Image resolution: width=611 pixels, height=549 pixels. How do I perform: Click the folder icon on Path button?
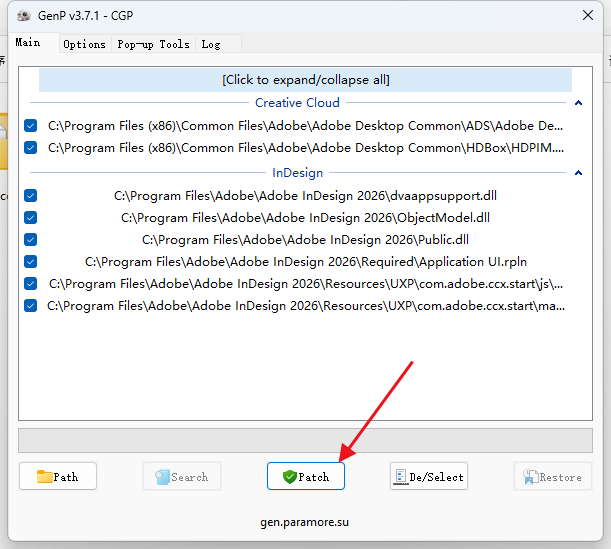click(44, 476)
